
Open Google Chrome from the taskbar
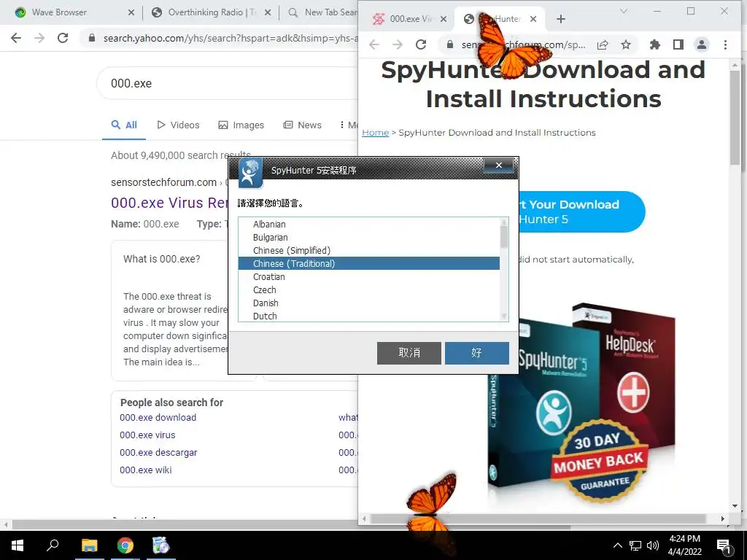tap(125, 545)
